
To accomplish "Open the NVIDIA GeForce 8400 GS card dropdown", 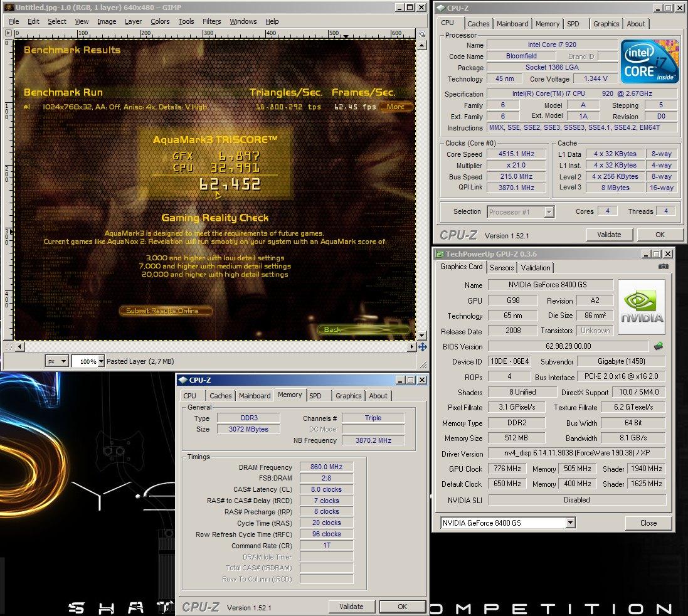I will coord(507,523).
